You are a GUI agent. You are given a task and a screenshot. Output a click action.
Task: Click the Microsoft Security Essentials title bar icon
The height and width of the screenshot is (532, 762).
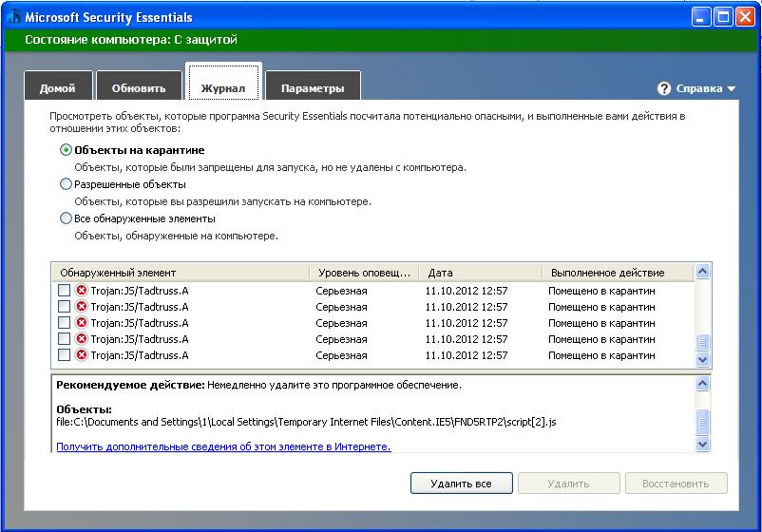[x=13, y=17]
